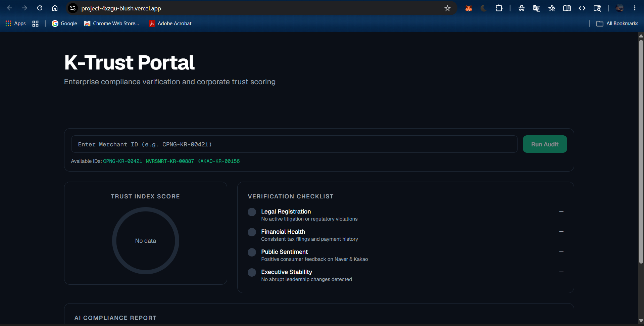Click the Trust Index Score gauge
Image resolution: width=644 pixels, height=326 pixels.
[146, 241]
